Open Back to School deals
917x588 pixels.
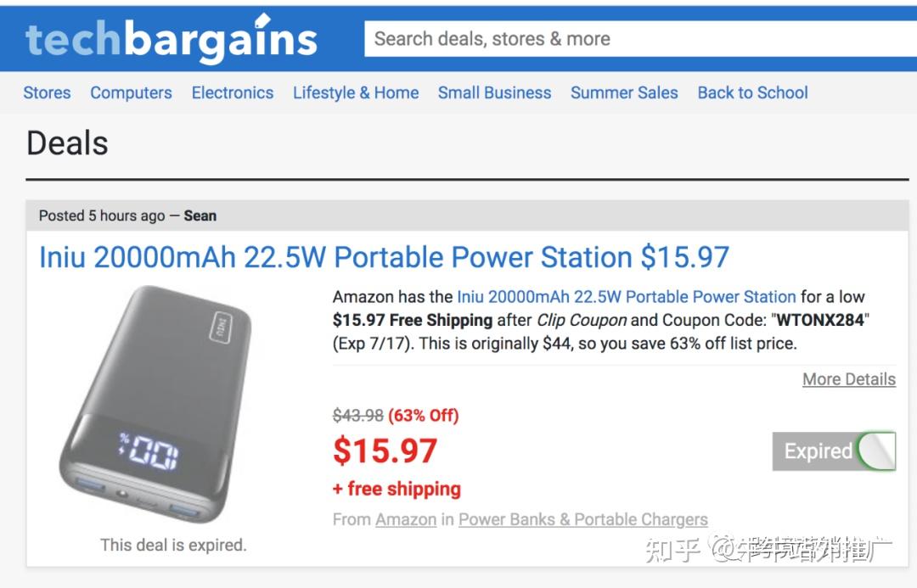752,93
